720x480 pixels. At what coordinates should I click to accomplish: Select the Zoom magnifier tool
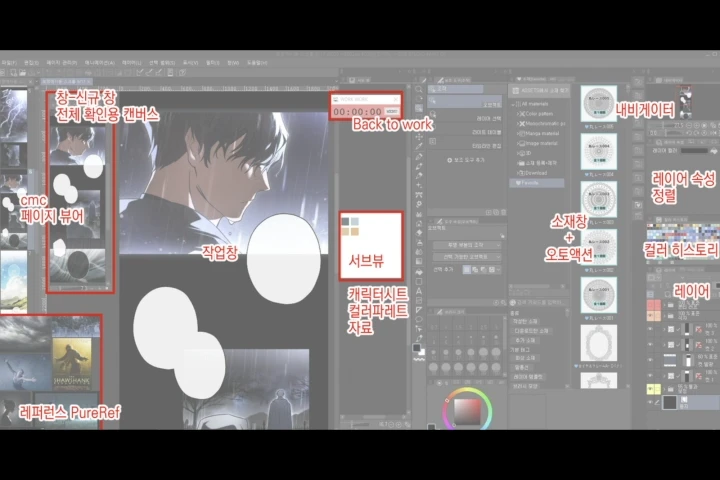click(x=419, y=90)
